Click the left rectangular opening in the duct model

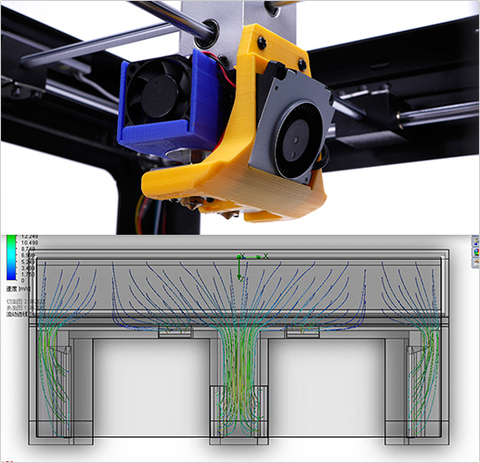point(151,387)
